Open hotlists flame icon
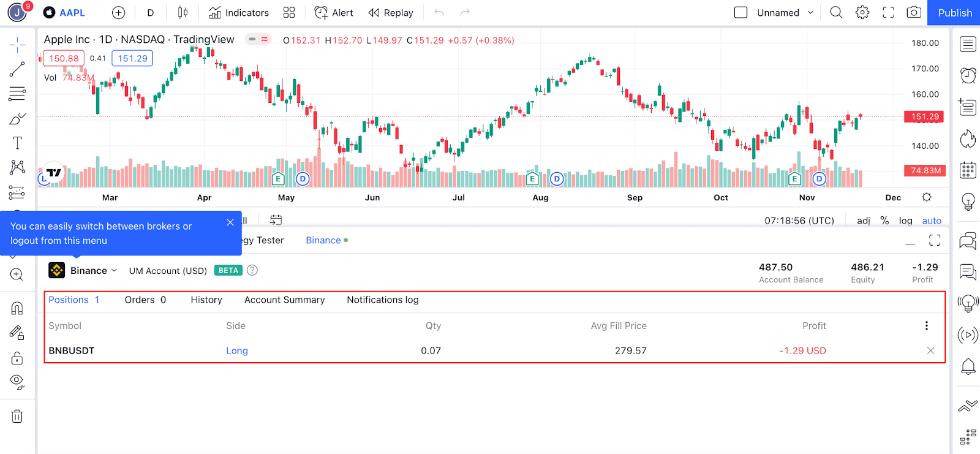This screenshot has height=454, width=980. click(x=968, y=139)
